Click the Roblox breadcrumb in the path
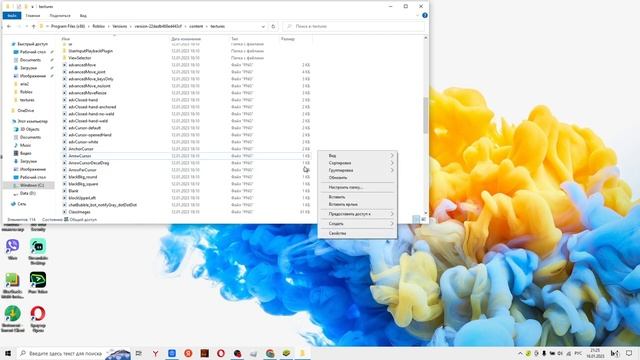Viewport: 640px width, 360px height. [98, 26]
